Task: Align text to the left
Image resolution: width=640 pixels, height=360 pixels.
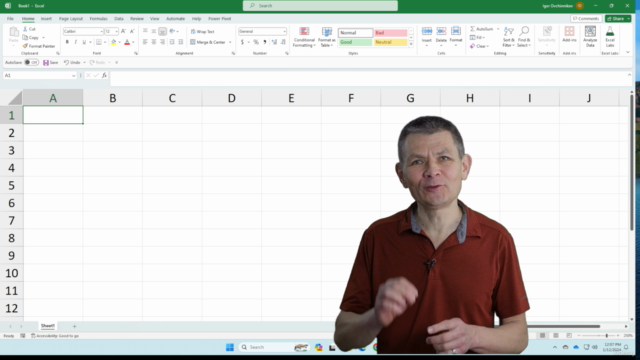Action: click(145, 42)
